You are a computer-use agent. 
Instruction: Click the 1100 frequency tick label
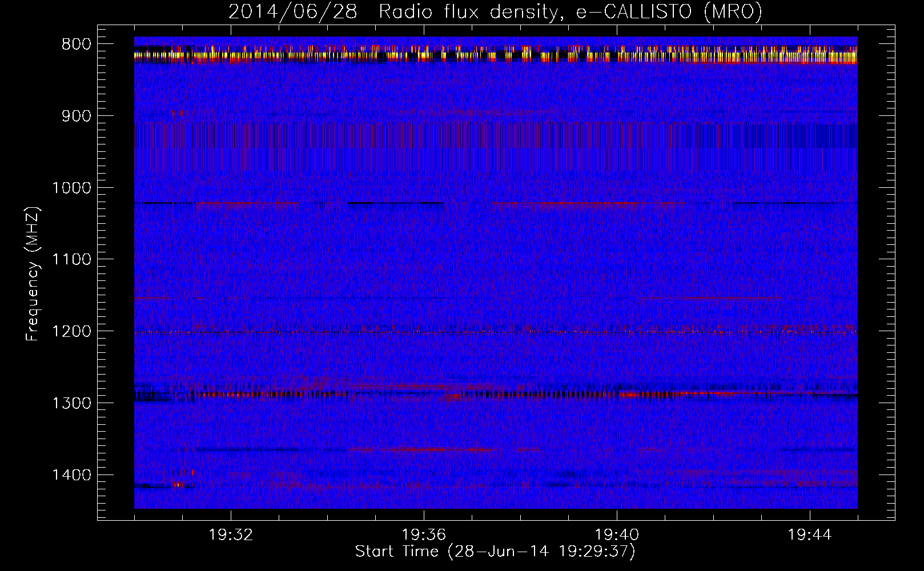tap(71, 260)
